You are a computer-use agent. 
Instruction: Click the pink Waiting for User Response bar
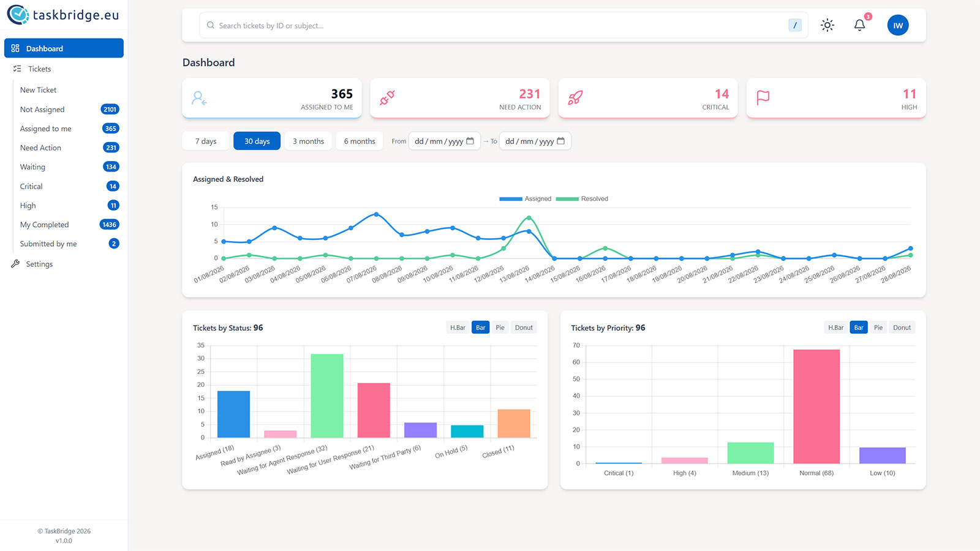pos(374,410)
